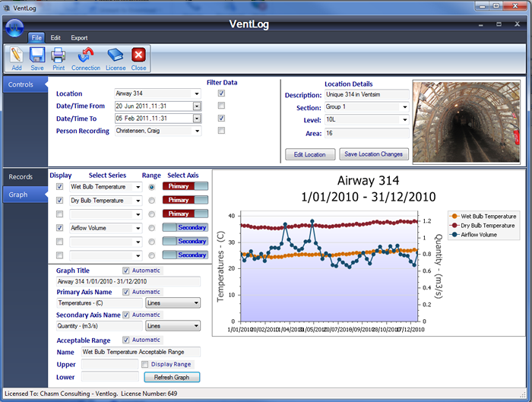The image size is (532, 402).
Task: Click the Description field for the location
Action: point(367,95)
